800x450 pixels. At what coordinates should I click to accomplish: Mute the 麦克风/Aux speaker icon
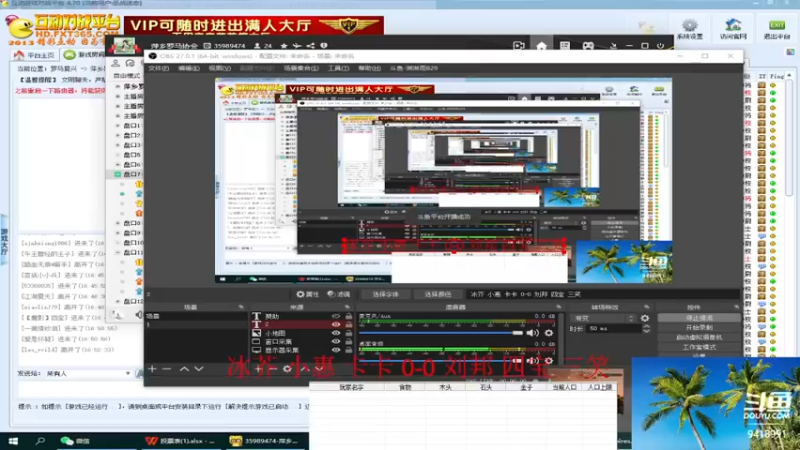point(532,333)
